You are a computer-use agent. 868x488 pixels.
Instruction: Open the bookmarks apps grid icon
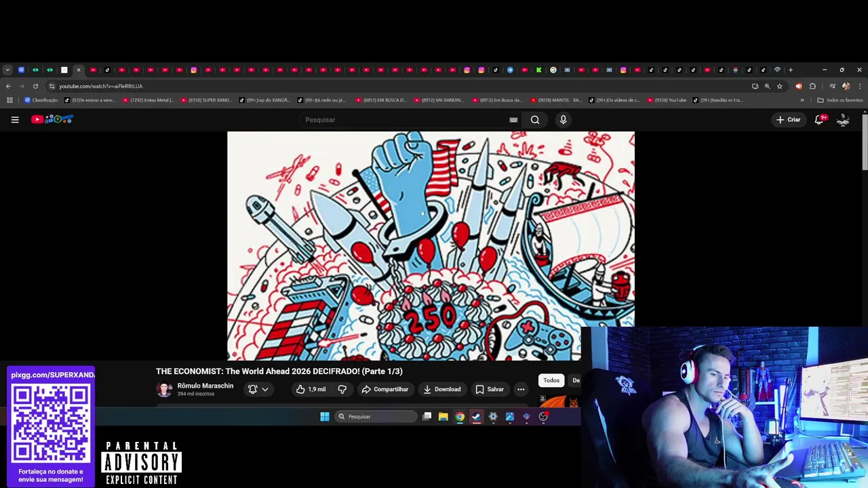click(9, 100)
